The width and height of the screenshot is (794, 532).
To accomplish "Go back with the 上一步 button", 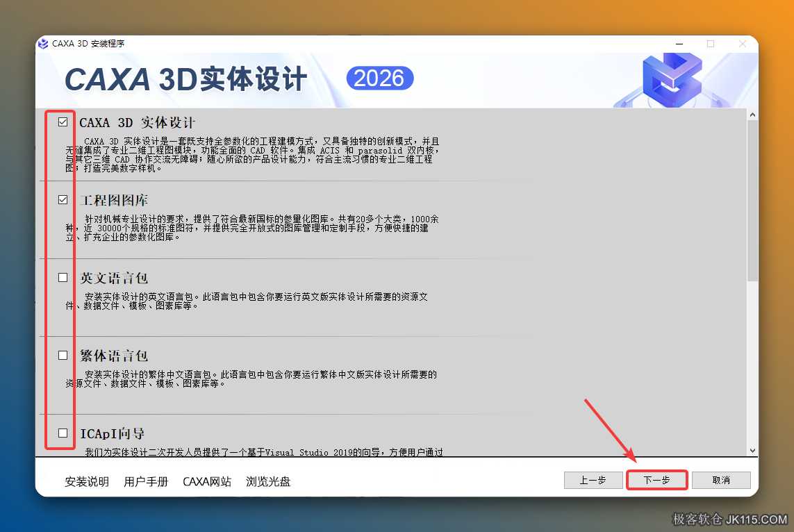I will pyautogui.click(x=593, y=480).
